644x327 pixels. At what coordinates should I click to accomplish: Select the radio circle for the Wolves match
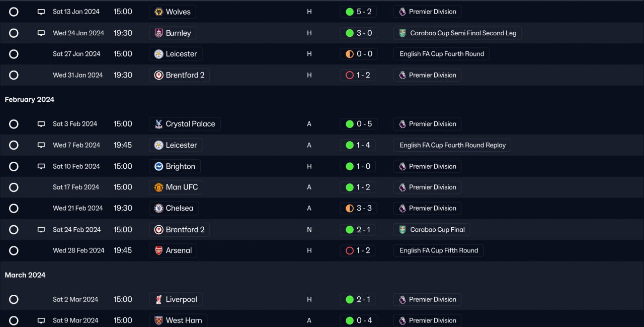[14, 12]
